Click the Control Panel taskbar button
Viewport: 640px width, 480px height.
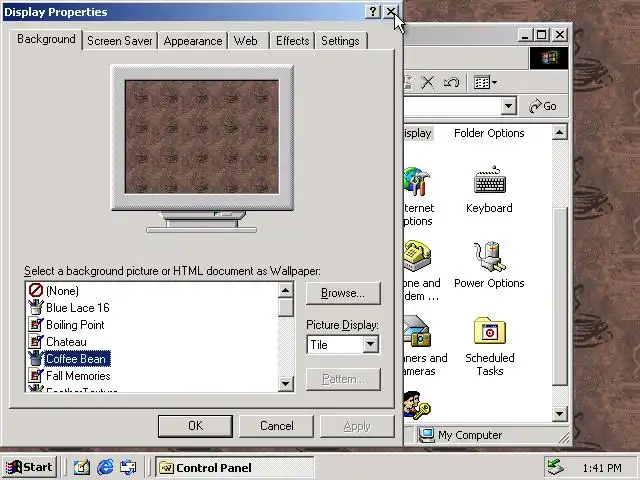point(234,467)
